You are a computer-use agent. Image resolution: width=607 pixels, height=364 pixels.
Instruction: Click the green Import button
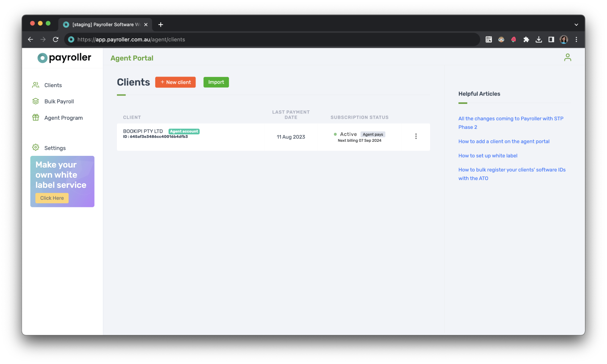[x=216, y=82]
